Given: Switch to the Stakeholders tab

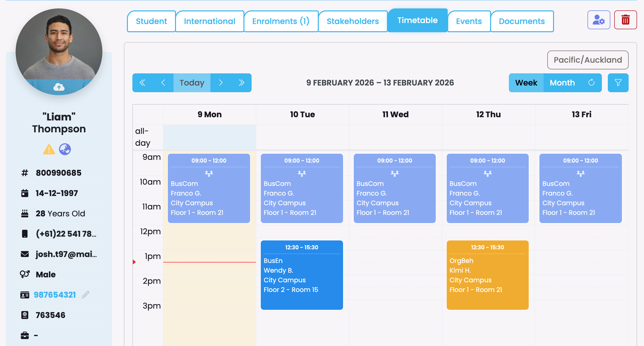Looking at the screenshot, I should (x=352, y=21).
